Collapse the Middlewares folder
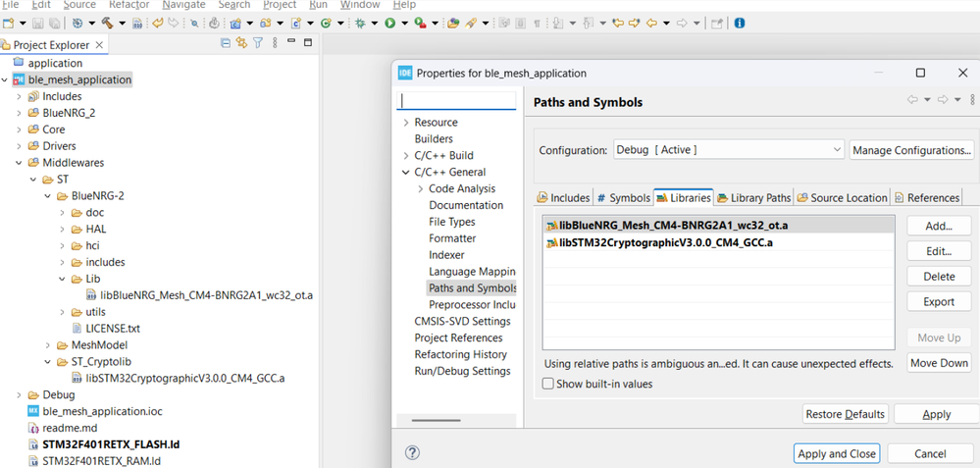The height and width of the screenshot is (468, 980). coord(20,163)
